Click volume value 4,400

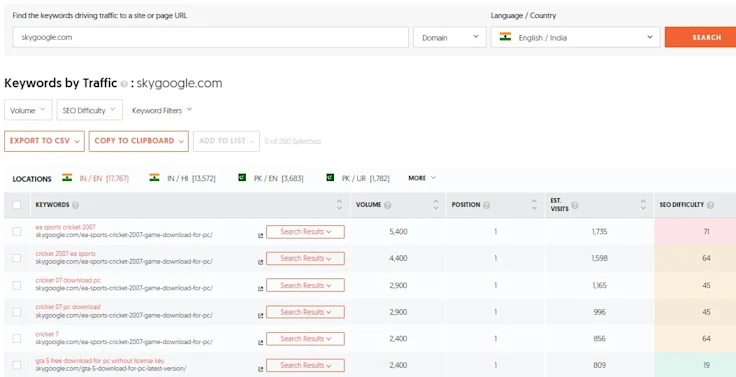click(399, 259)
